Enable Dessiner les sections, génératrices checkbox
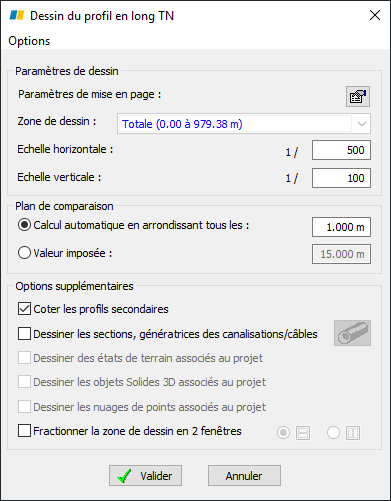 [x=24, y=334]
